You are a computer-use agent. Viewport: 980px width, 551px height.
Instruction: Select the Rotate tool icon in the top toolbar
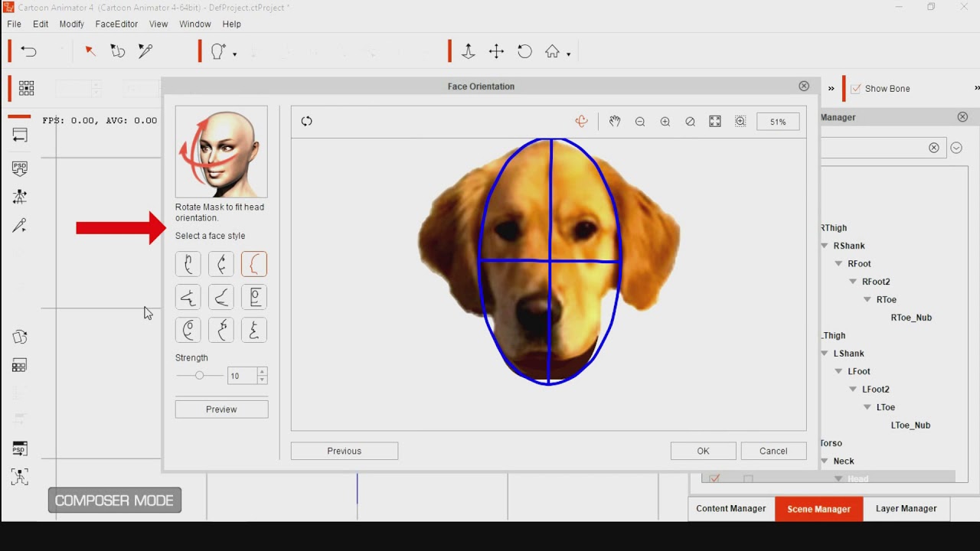point(524,51)
